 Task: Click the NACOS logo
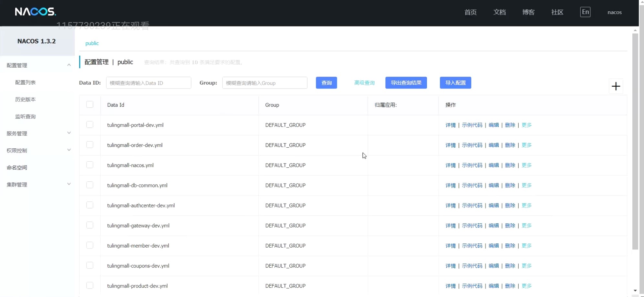[x=36, y=12]
